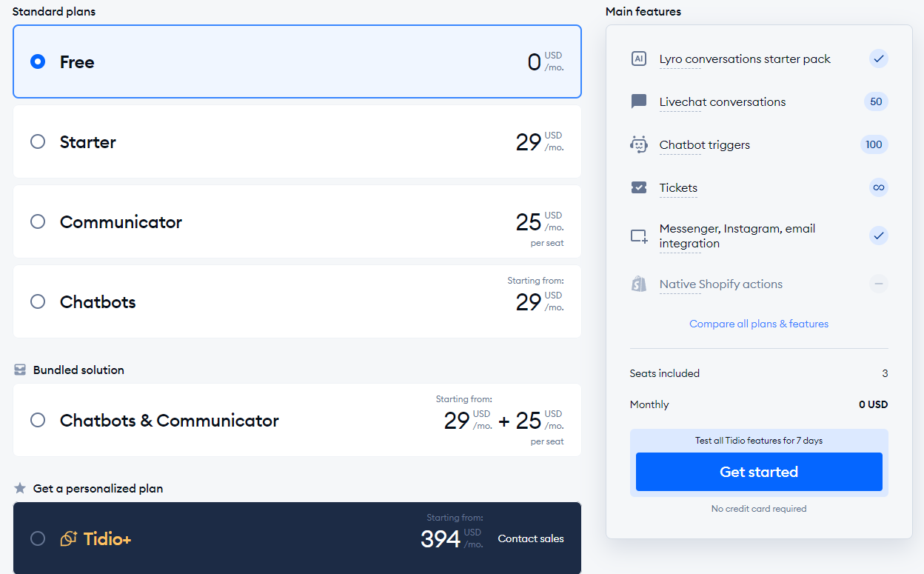Click the checkmark badge for Lyro starter pack
The width and height of the screenshot is (924, 574).
(x=878, y=59)
